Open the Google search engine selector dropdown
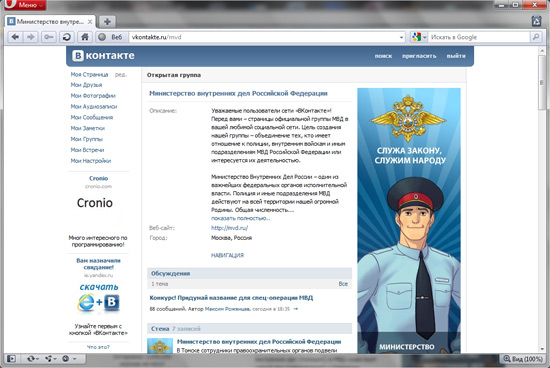The width and height of the screenshot is (550, 368). 418,37
